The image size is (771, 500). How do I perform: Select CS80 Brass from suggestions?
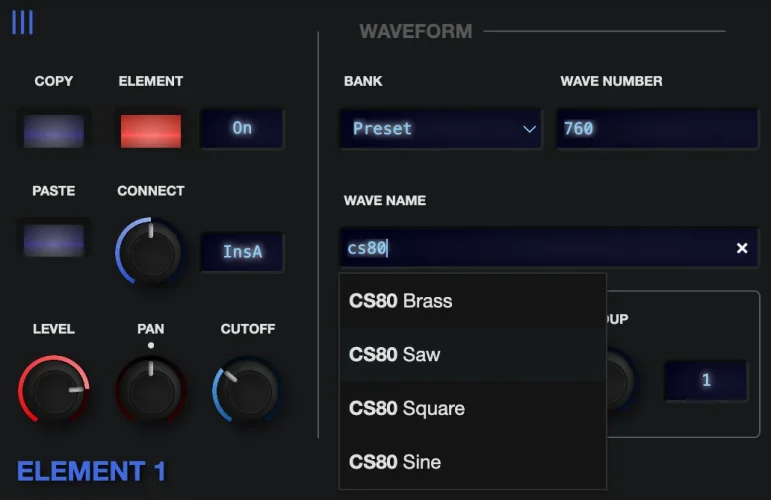tap(473, 301)
